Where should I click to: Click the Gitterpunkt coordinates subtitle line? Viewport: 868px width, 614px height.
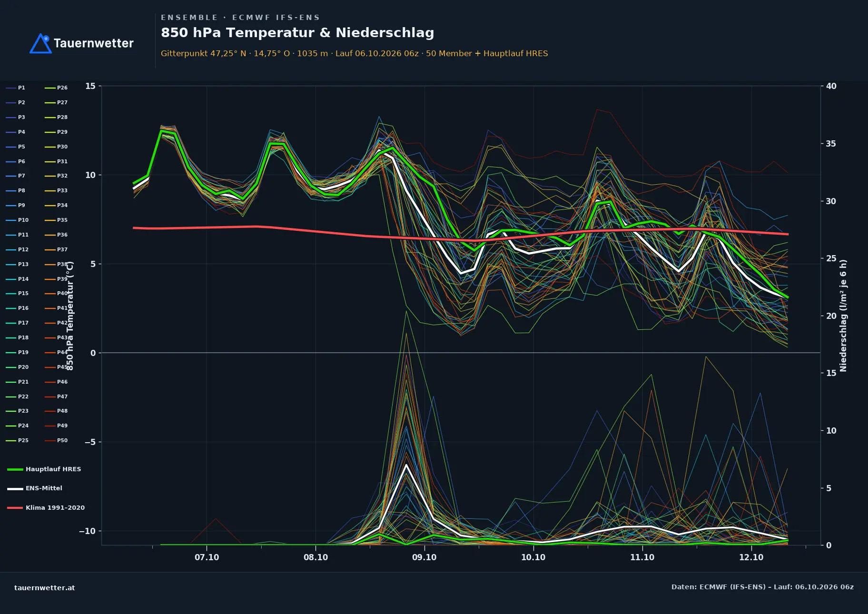[x=355, y=53]
